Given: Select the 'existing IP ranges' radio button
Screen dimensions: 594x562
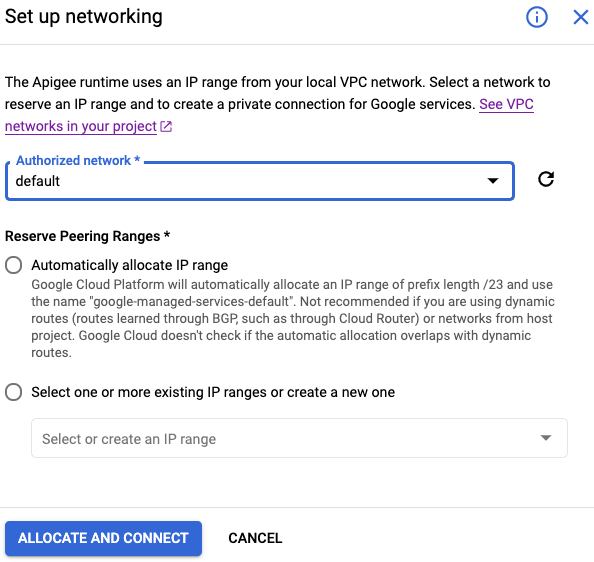Looking at the screenshot, I should (x=13, y=392).
